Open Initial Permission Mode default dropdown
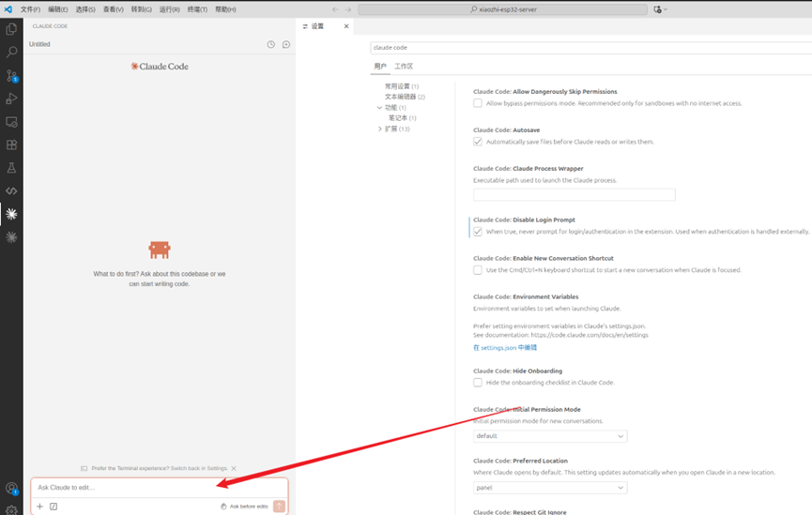 point(550,436)
